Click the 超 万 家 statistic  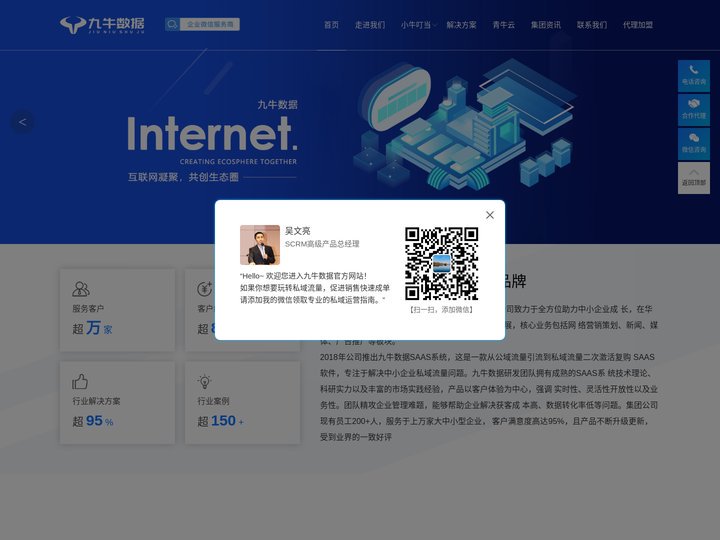pos(92,328)
